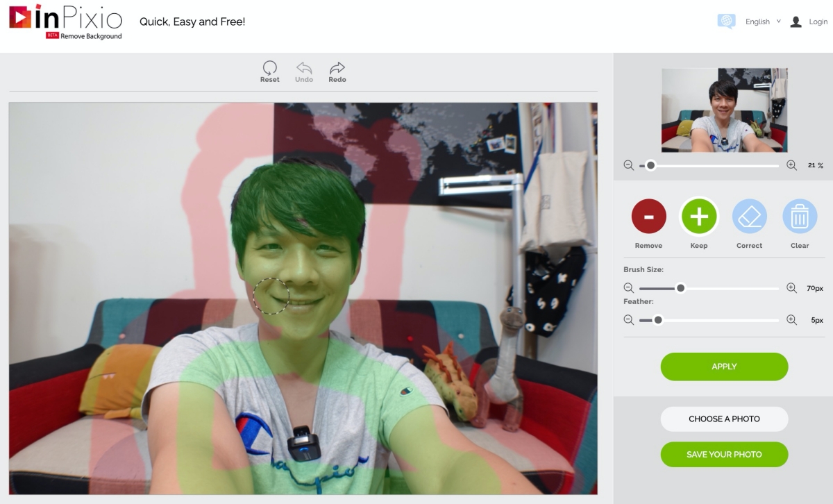Click the Reset icon
The width and height of the screenshot is (833, 504).
coord(269,68)
